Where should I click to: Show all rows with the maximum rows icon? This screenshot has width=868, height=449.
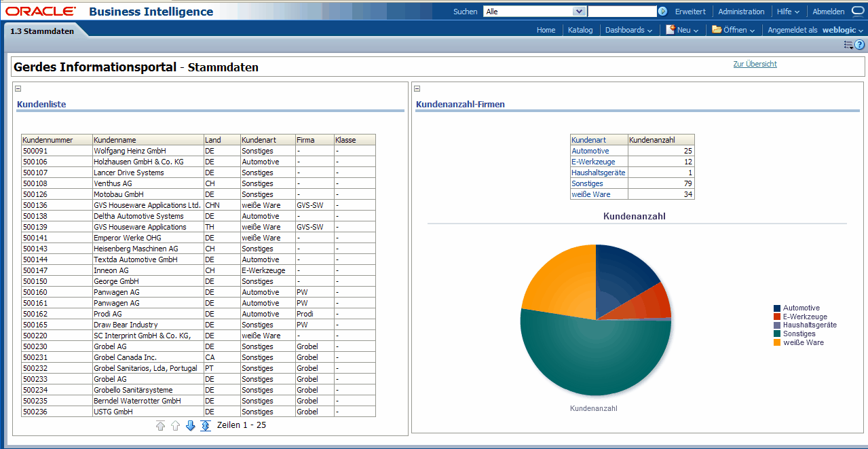[206, 426]
